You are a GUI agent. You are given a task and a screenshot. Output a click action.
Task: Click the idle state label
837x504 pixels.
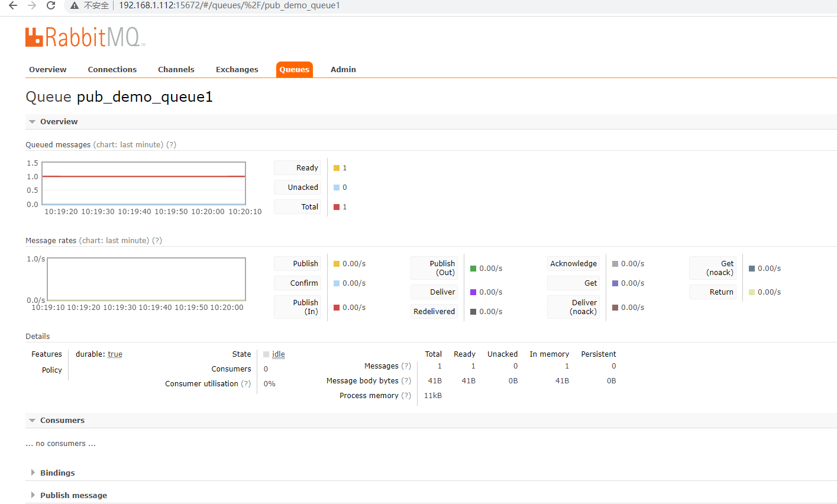point(279,354)
